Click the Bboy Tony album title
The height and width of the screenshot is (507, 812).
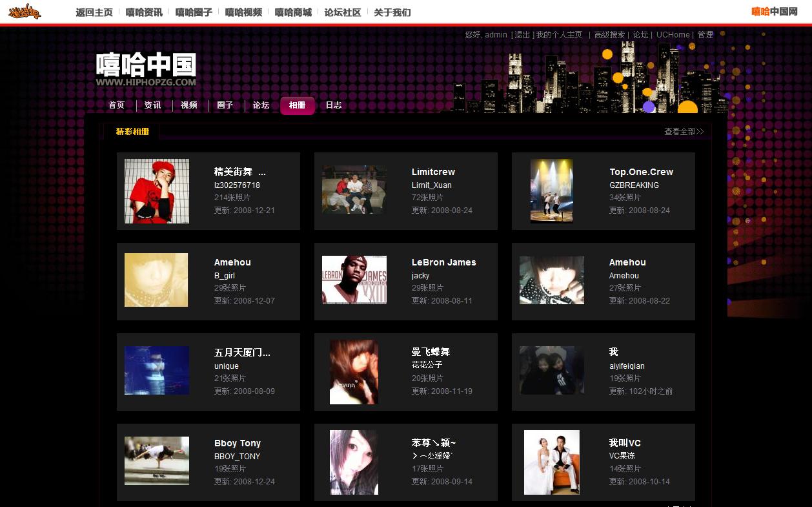238,443
